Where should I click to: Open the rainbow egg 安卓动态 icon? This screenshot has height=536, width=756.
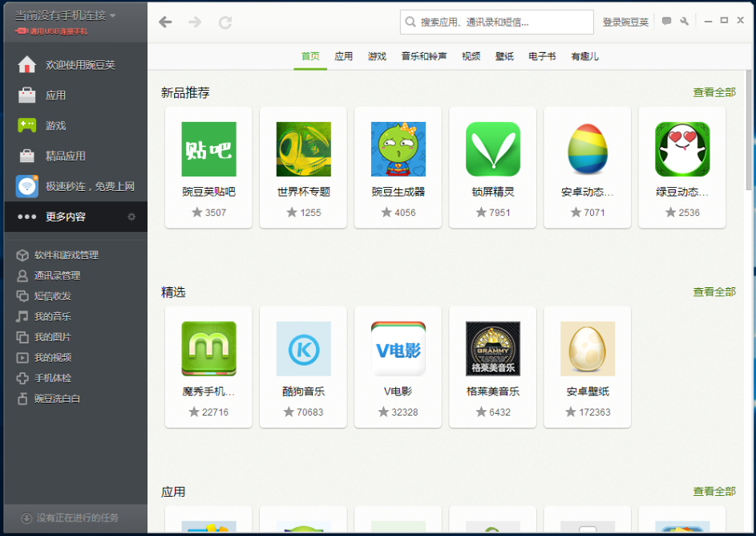pyautogui.click(x=588, y=149)
